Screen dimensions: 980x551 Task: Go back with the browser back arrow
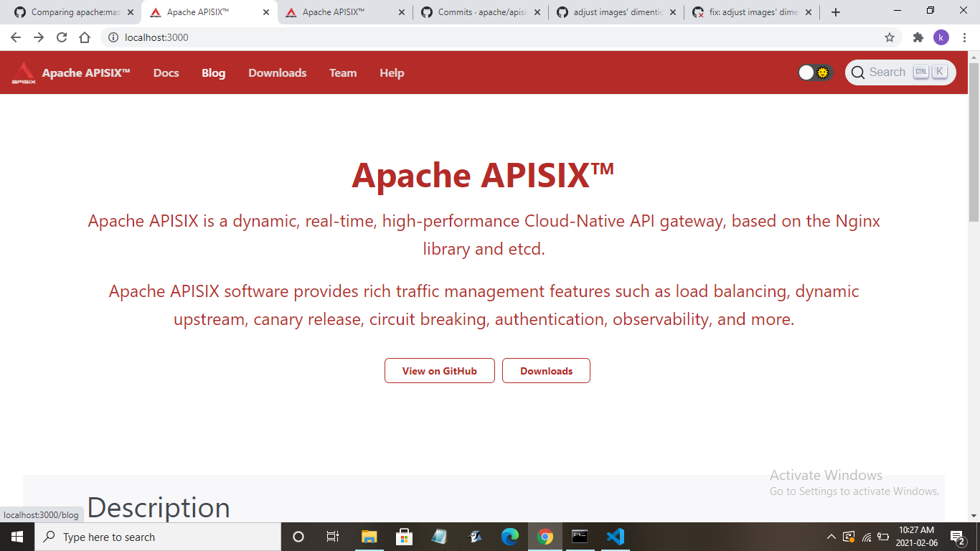click(16, 37)
